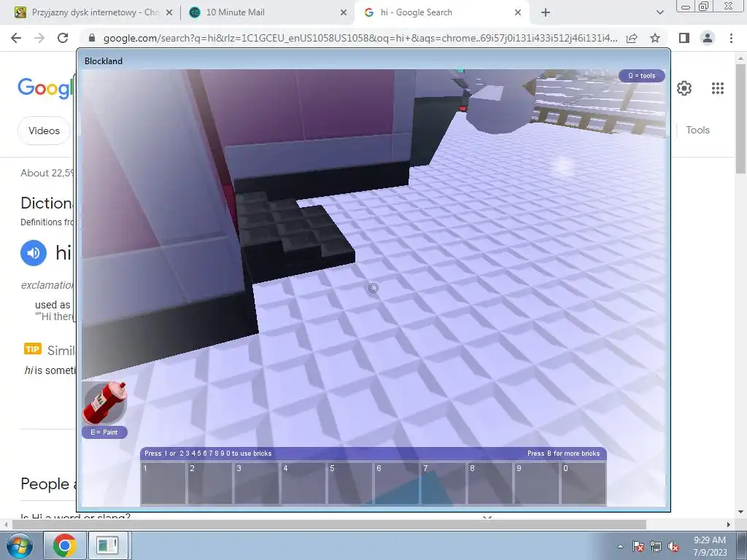Open volume control tray icon
The height and width of the screenshot is (560, 747).
click(x=673, y=547)
